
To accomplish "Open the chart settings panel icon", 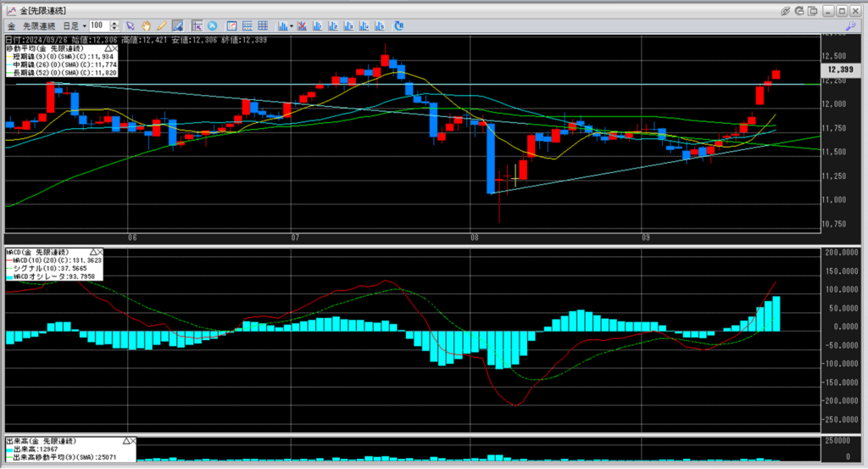I will pyautogui.click(x=231, y=26).
